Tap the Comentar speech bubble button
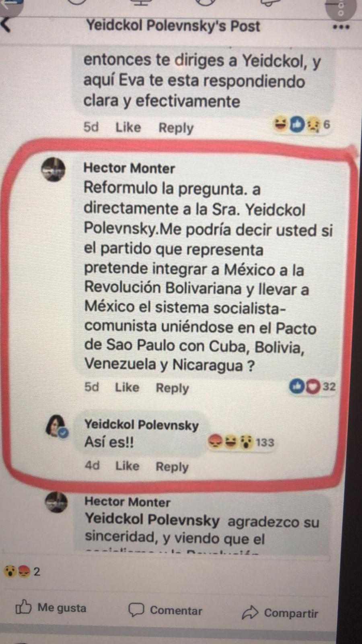This screenshot has width=362, height=644. click(x=165, y=611)
